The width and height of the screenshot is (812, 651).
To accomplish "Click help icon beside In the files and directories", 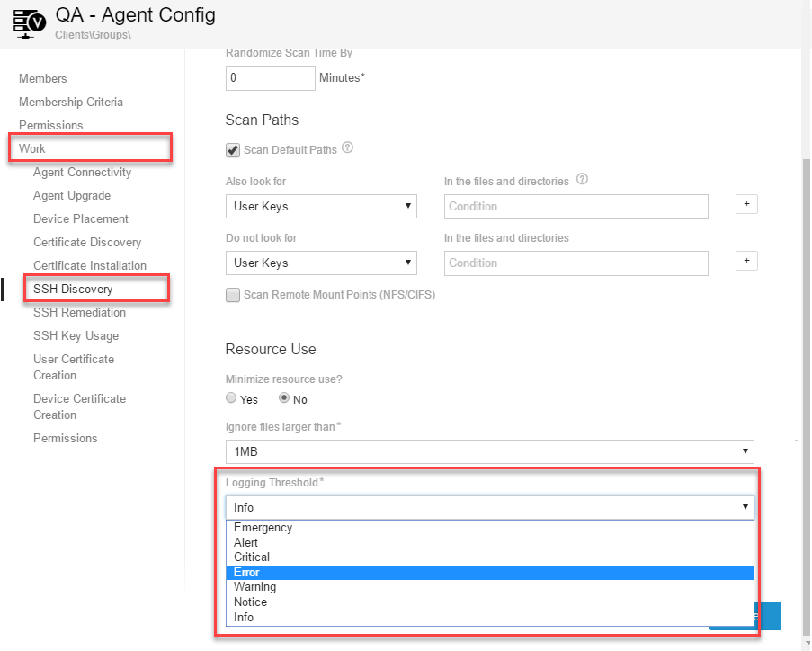I will (x=582, y=180).
